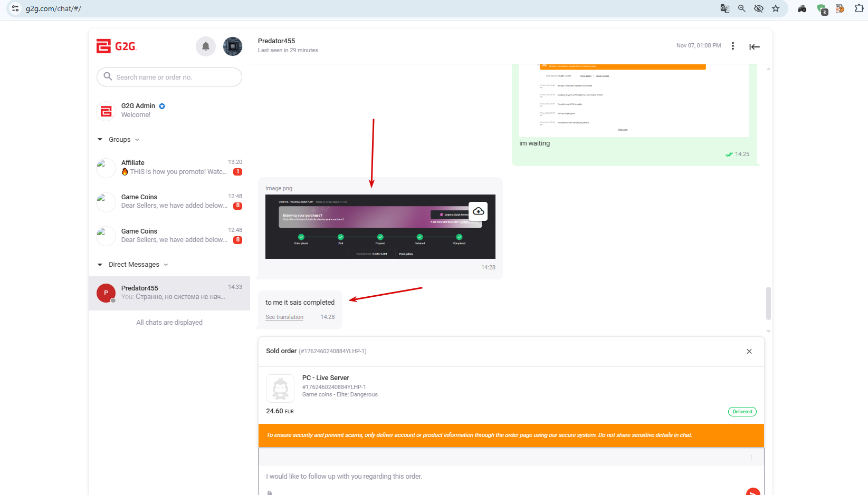The width and height of the screenshot is (868, 495).
Task: Open the sent order screenshot above 'im waiting'
Action: pyautogui.click(x=634, y=100)
